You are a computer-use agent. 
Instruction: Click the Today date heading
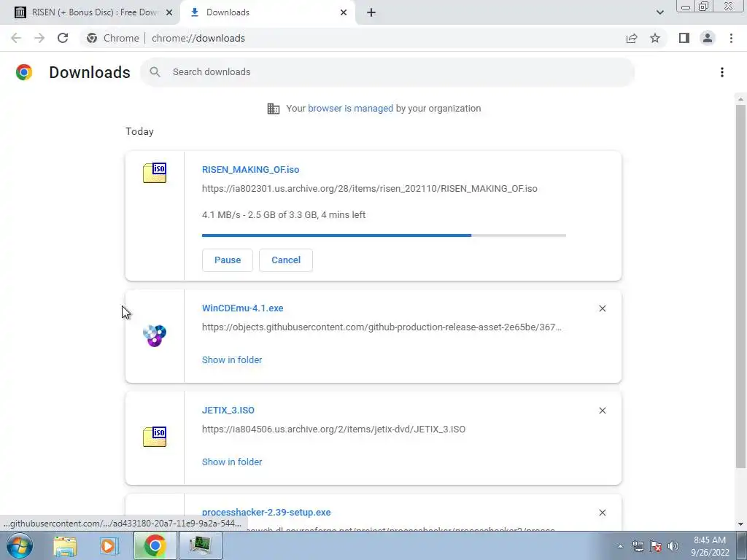(139, 131)
